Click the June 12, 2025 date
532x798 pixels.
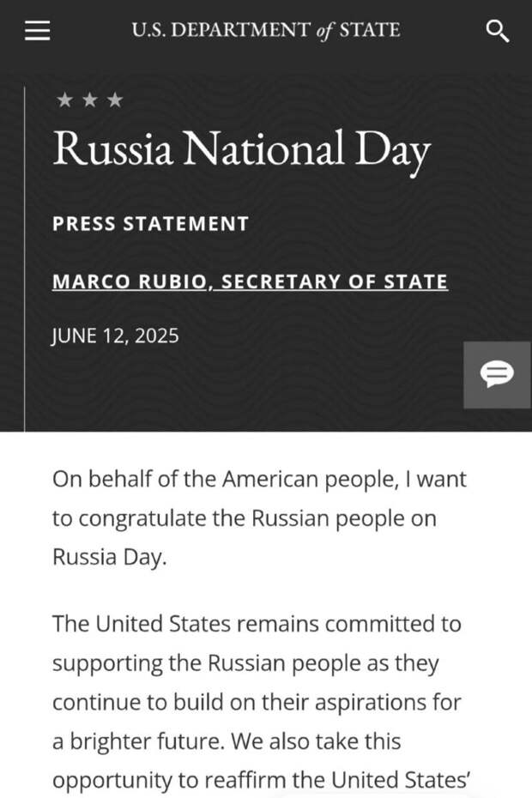(115, 336)
